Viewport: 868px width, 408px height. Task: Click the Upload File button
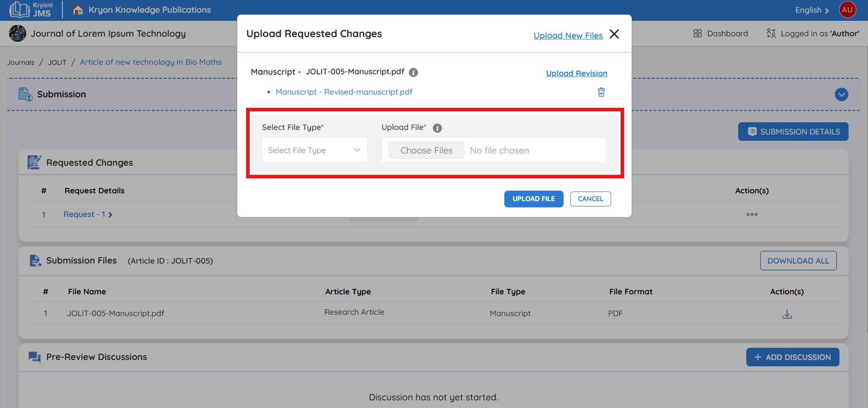[x=533, y=199]
